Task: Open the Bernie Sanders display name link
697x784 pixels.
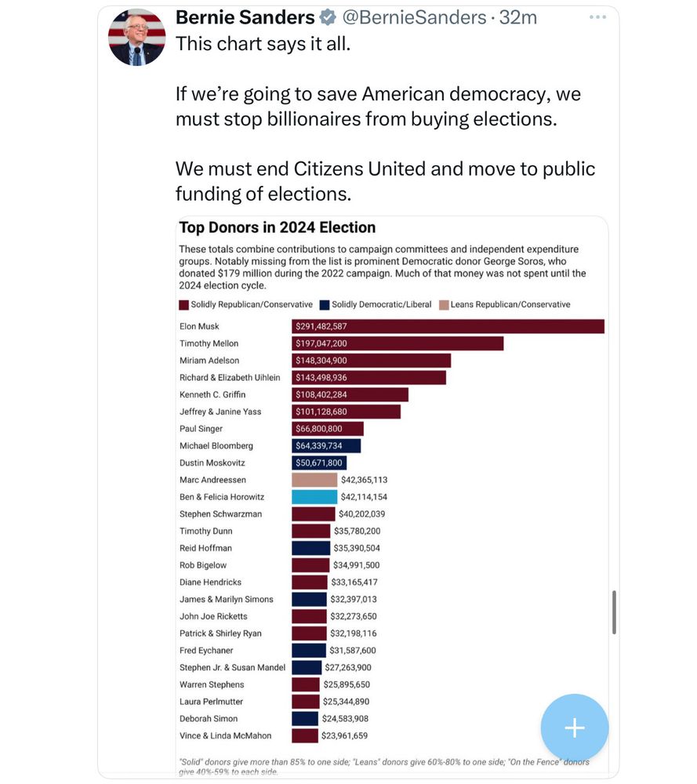Action: [x=245, y=17]
